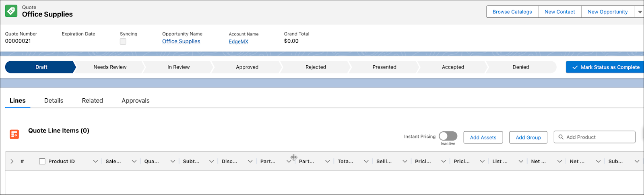Open the Subtotal column menu chevron
The width and height of the screenshot is (644, 195).
click(211, 162)
